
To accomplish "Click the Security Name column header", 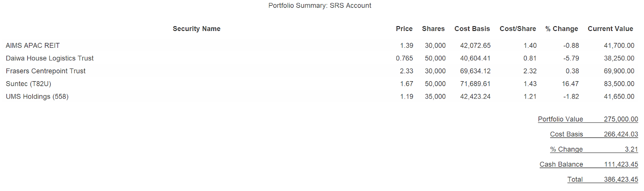I will [196, 29].
